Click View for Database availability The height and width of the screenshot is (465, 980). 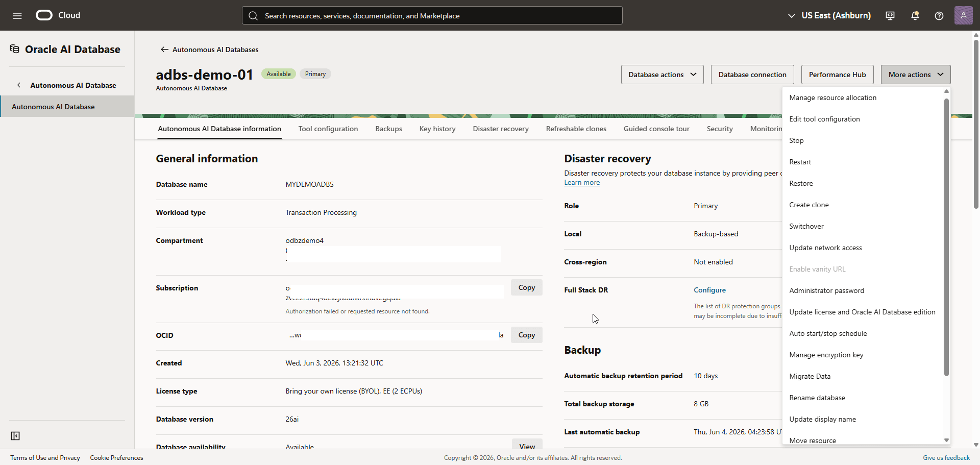527,445
